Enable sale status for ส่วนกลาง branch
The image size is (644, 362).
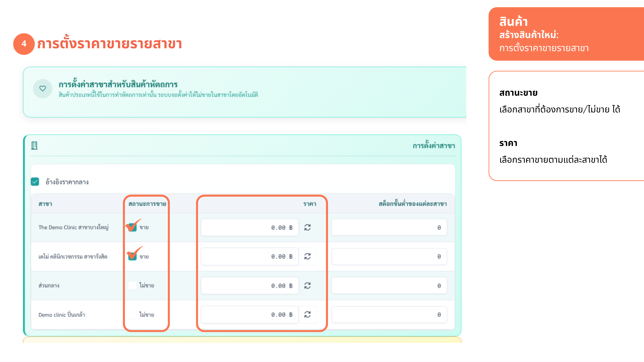132,285
